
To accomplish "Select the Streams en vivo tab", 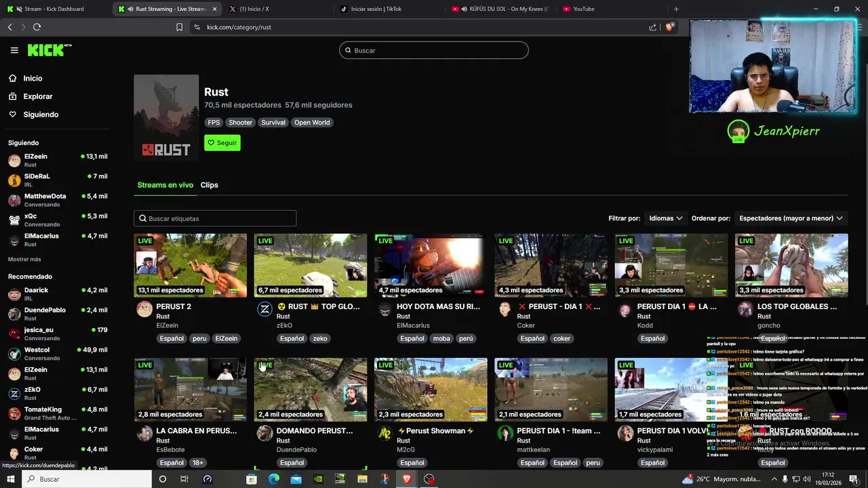I will point(165,185).
